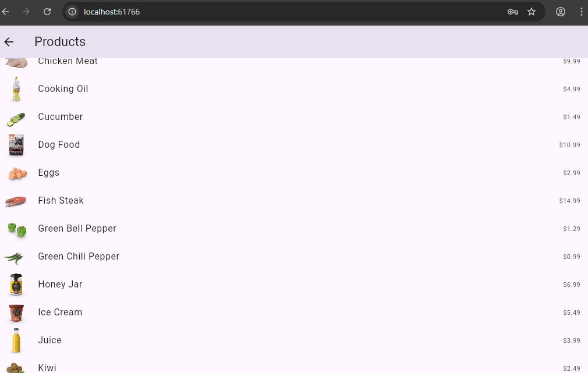Select the Green Chili Pepper product name
The height and width of the screenshot is (373, 588).
click(79, 257)
